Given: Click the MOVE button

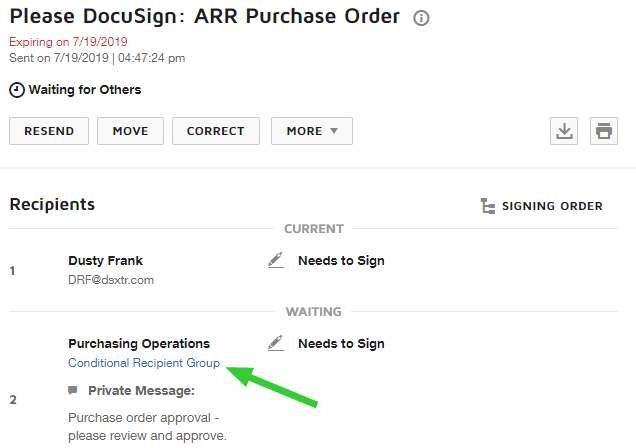Looking at the screenshot, I should (x=130, y=131).
